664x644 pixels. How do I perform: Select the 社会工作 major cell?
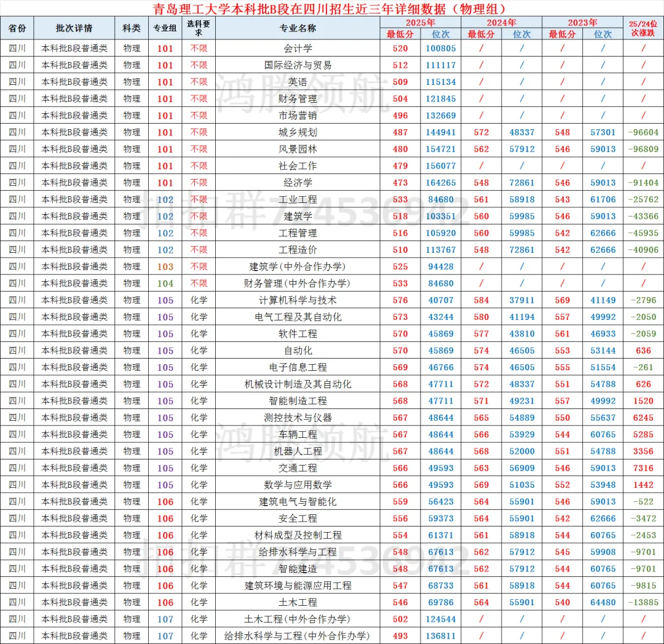point(298,165)
